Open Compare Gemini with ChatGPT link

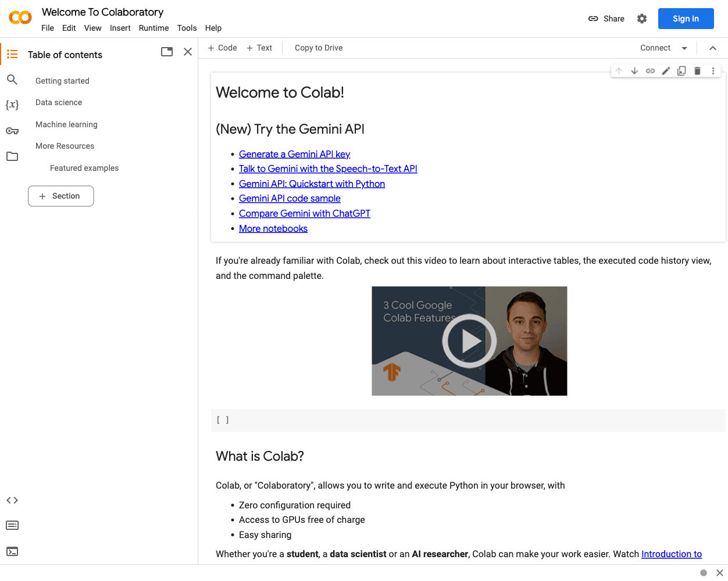click(305, 213)
